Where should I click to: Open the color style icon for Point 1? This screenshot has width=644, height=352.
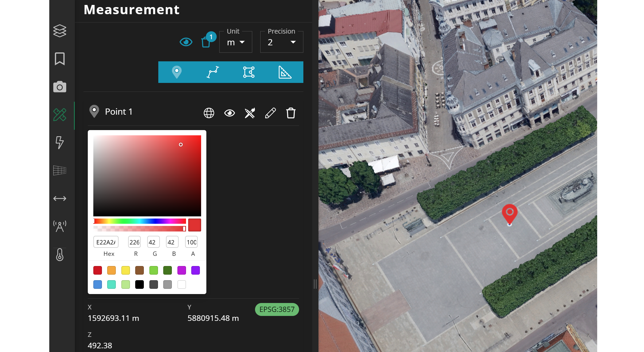pyautogui.click(x=250, y=113)
